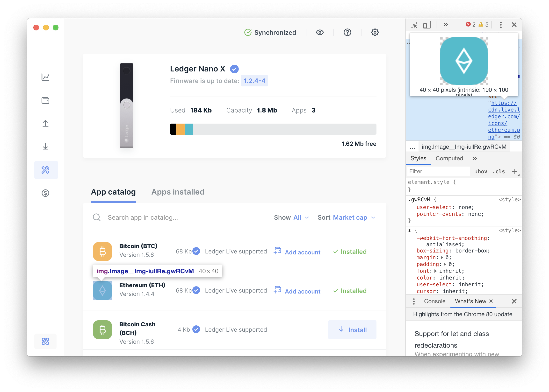
Task: Click the catalog search magnifier icon
Action: pos(97,217)
